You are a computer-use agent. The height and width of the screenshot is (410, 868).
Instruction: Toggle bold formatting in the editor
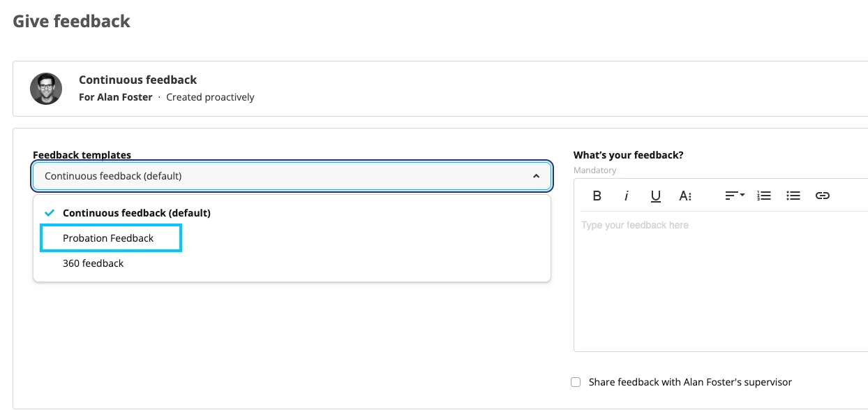coord(597,196)
